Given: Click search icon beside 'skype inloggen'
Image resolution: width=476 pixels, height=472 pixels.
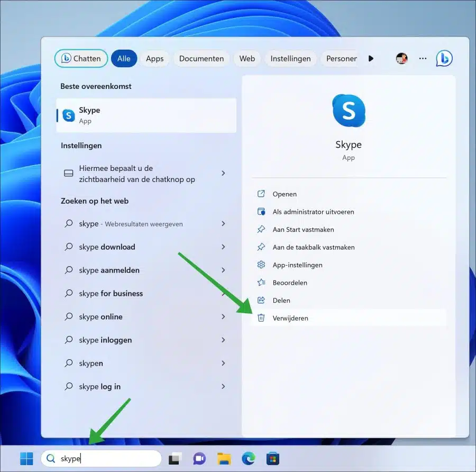Looking at the screenshot, I should 69,340.
